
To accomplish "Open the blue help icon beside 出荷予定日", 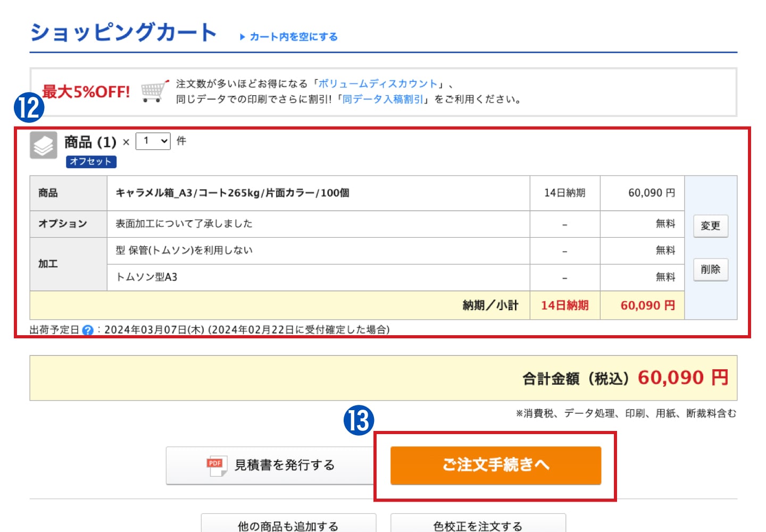I will 88,330.
